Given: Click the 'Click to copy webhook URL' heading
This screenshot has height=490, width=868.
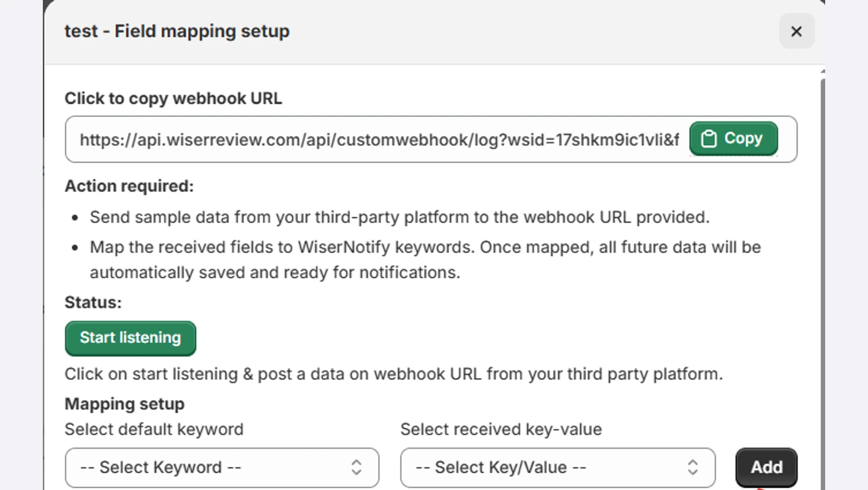Looking at the screenshot, I should tap(173, 99).
